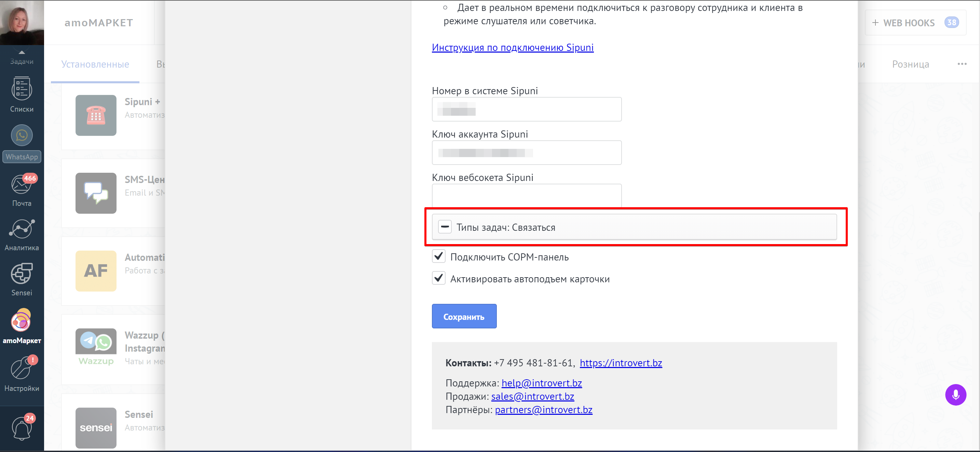Screen dimensions: 980x452
Task: Open Mail (Почта) with 466 badge
Action: point(22,190)
